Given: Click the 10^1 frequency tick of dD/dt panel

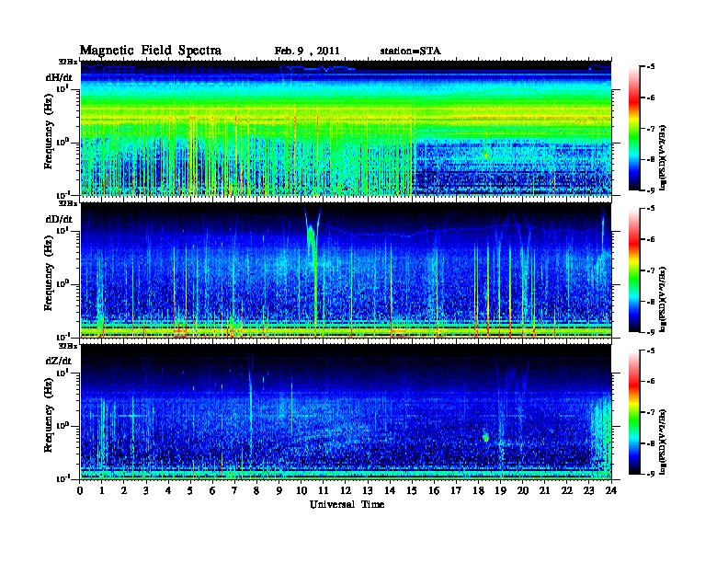Looking at the screenshot, I should [x=63, y=231].
